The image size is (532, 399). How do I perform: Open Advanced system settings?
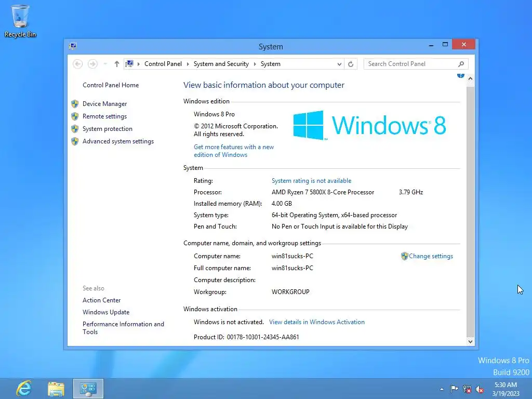[x=118, y=141]
